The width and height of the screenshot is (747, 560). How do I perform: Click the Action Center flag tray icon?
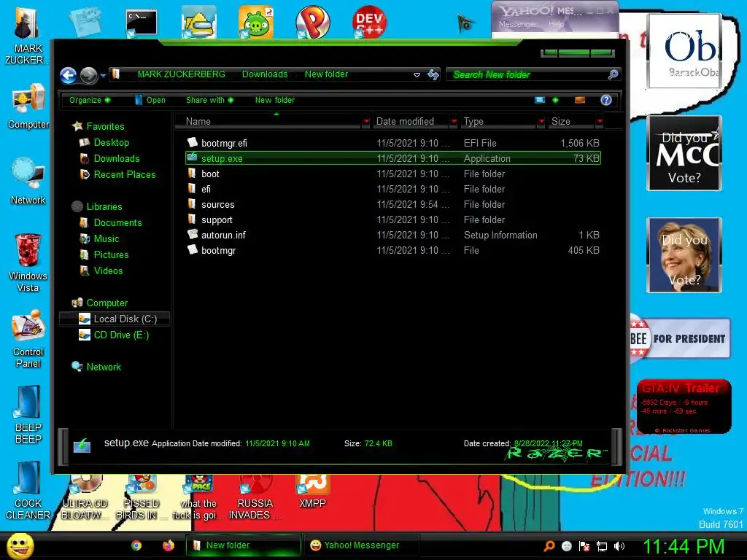coord(584,546)
